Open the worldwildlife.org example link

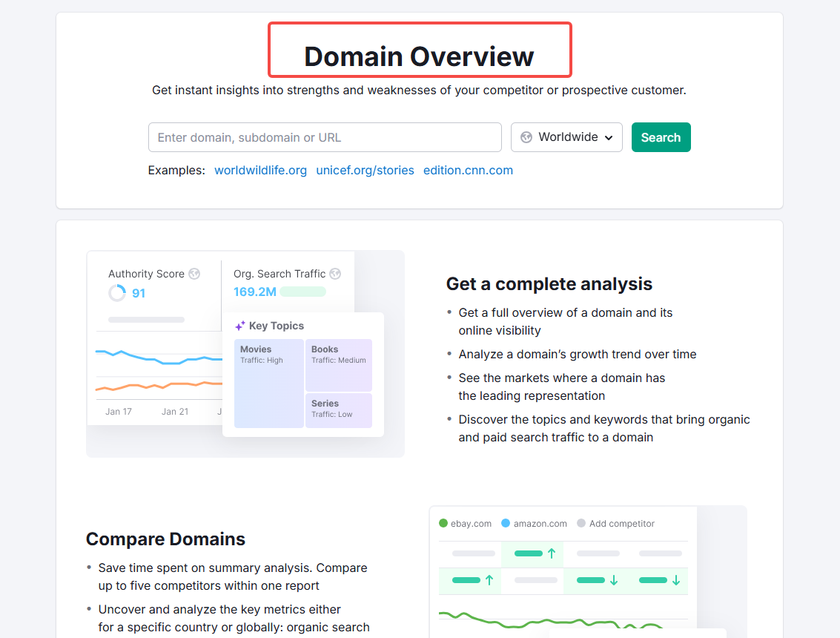coord(260,170)
